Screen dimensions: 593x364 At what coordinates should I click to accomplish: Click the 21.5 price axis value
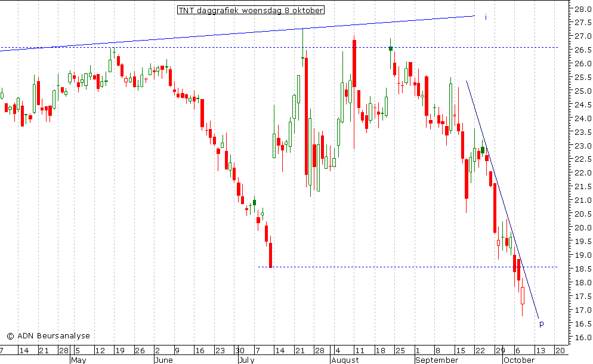pos(583,187)
